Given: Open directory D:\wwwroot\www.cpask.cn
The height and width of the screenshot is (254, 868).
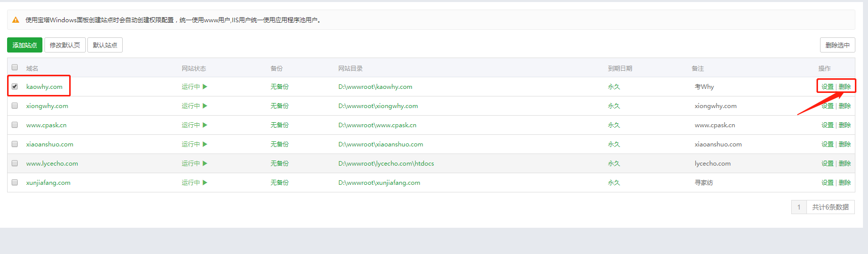Looking at the screenshot, I should point(377,125).
